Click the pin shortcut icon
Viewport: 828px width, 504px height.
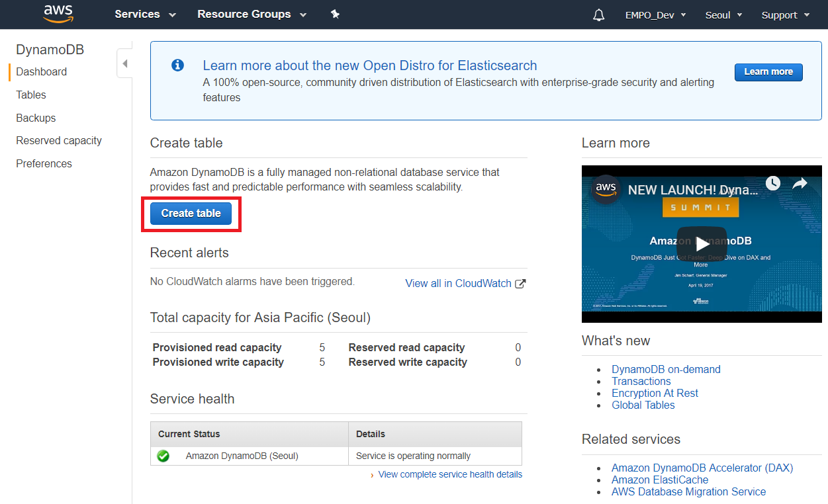pos(336,14)
